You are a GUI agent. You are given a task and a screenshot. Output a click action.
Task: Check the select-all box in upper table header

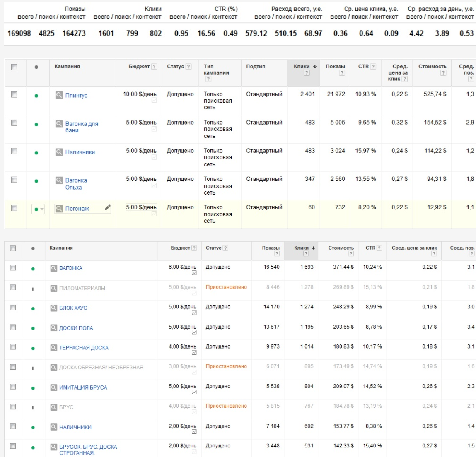14,67
